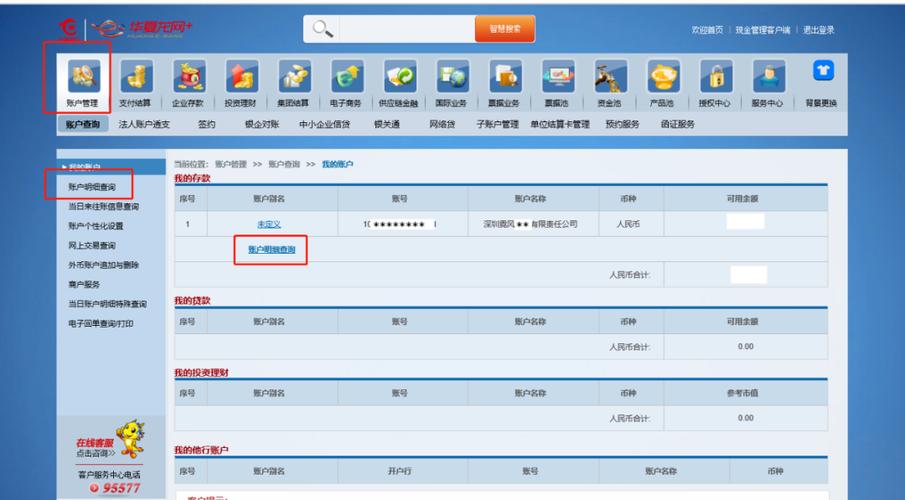Image resolution: width=905 pixels, height=500 pixels.
Task: Open the 企业存款 enterprise deposit icon
Action: pos(189,76)
